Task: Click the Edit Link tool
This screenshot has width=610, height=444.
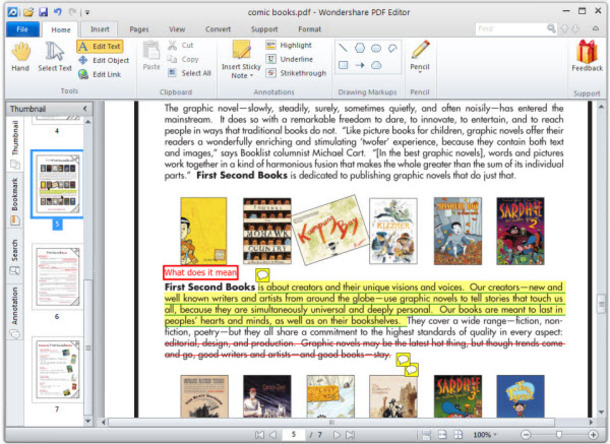Action: (100, 74)
